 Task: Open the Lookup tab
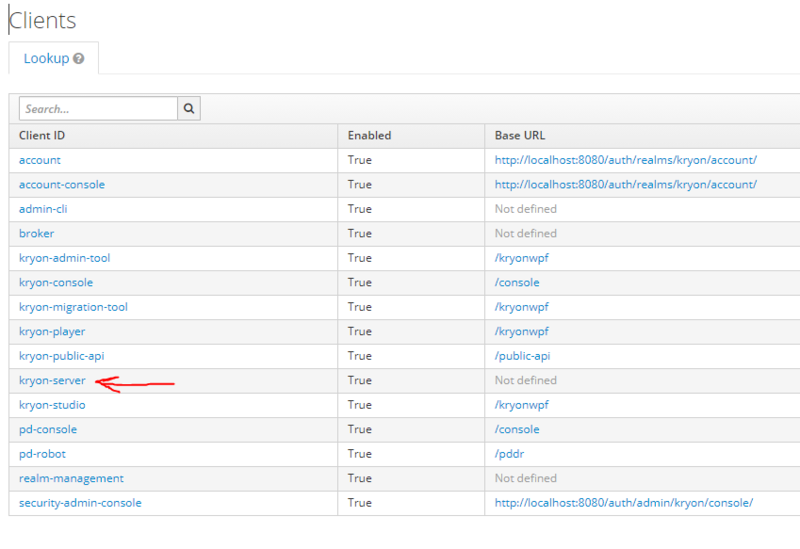point(54,58)
